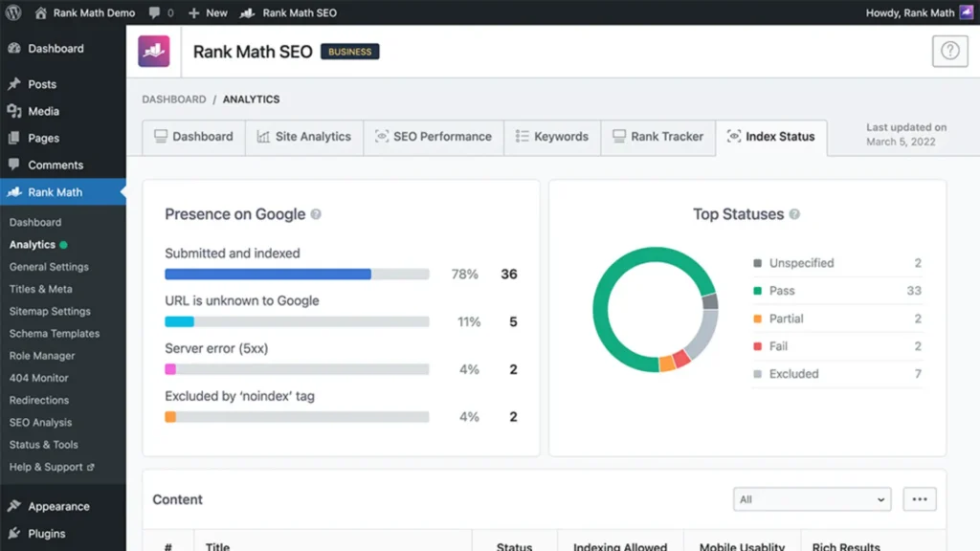
Task: Open Status & Tools in sidebar
Action: coord(44,444)
